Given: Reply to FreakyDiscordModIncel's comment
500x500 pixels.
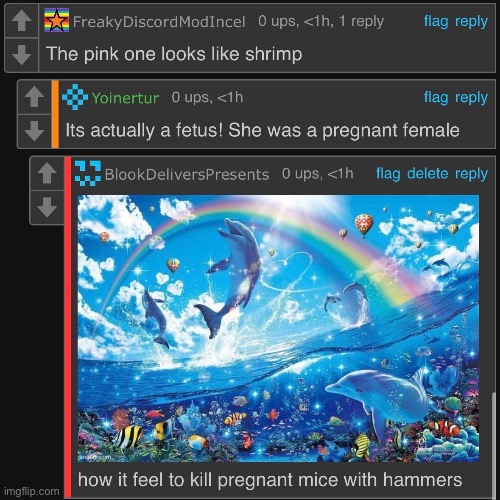Looking at the screenshot, I should (471, 21).
